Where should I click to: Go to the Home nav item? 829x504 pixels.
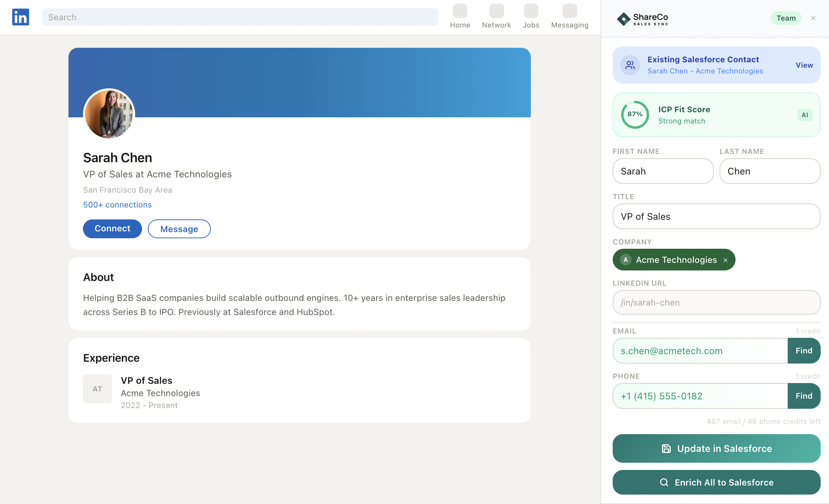tap(460, 17)
